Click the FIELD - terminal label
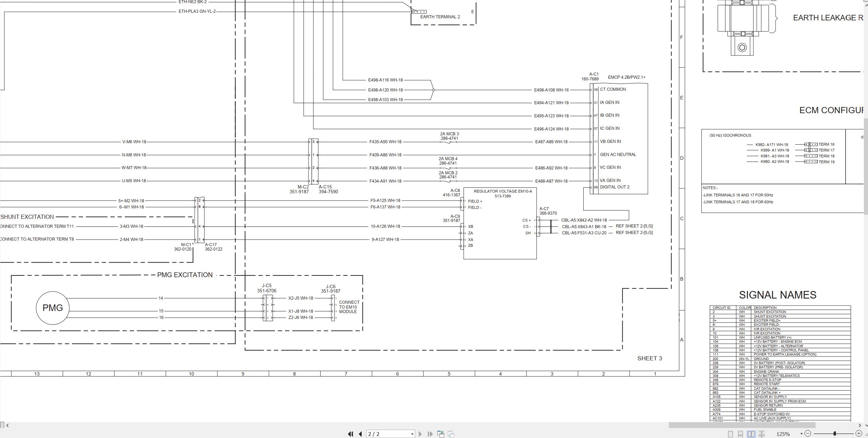Screen dimensions: 868x438 point(475,207)
